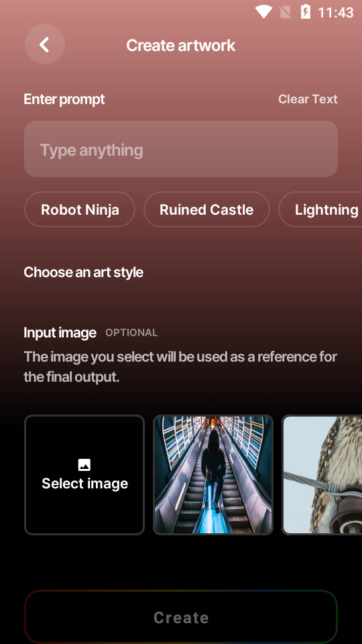The width and height of the screenshot is (362, 644).
Task: Click the Choose an art style heading
Action: tap(83, 272)
